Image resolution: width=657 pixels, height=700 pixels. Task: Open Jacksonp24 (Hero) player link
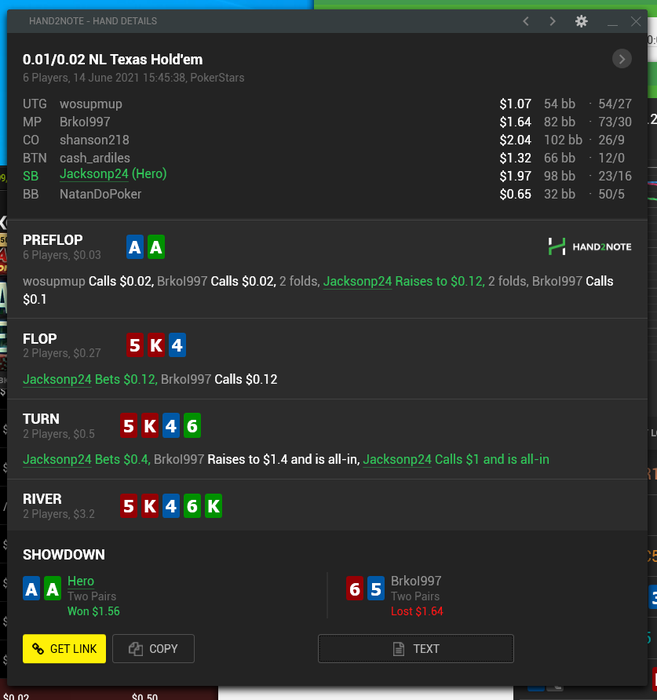(x=113, y=174)
